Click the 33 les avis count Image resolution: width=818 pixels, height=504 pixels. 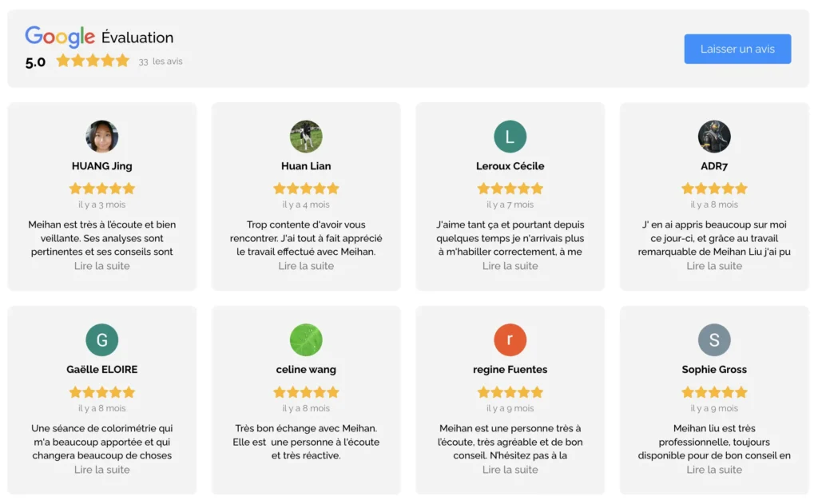point(161,62)
